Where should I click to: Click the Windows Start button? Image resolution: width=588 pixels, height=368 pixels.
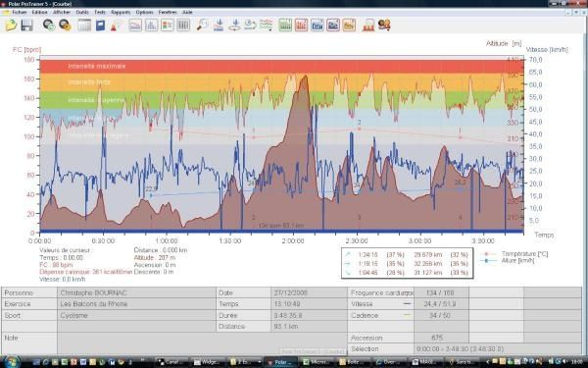point(12,361)
